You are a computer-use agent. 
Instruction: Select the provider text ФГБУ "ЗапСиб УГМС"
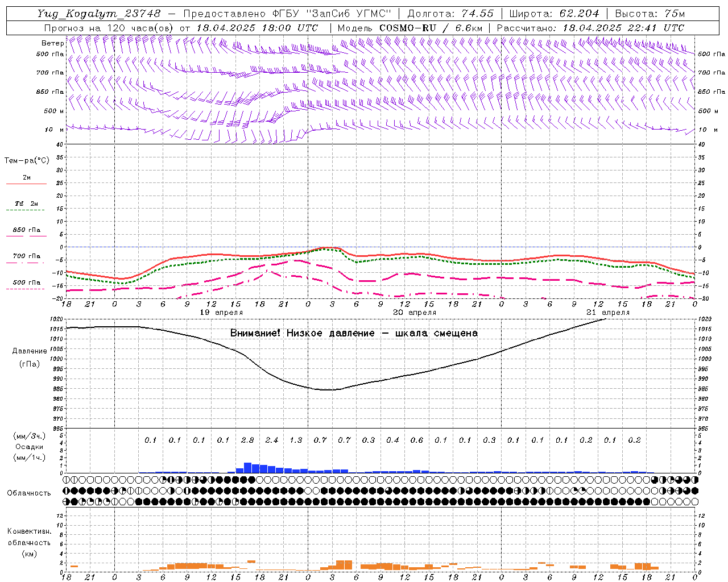click(x=332, y=14)
